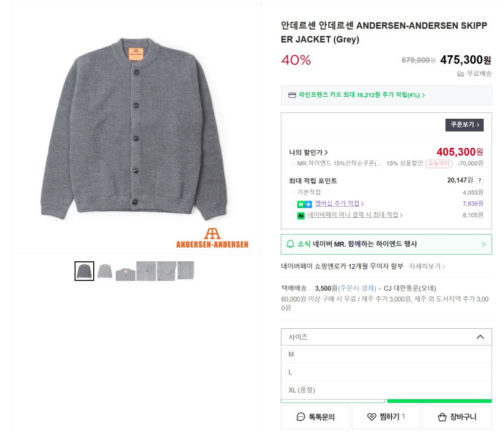This screenshot has width=504, height=434.
Task: Click the shopping bag cart icon
Action: (x=442, y=417)
